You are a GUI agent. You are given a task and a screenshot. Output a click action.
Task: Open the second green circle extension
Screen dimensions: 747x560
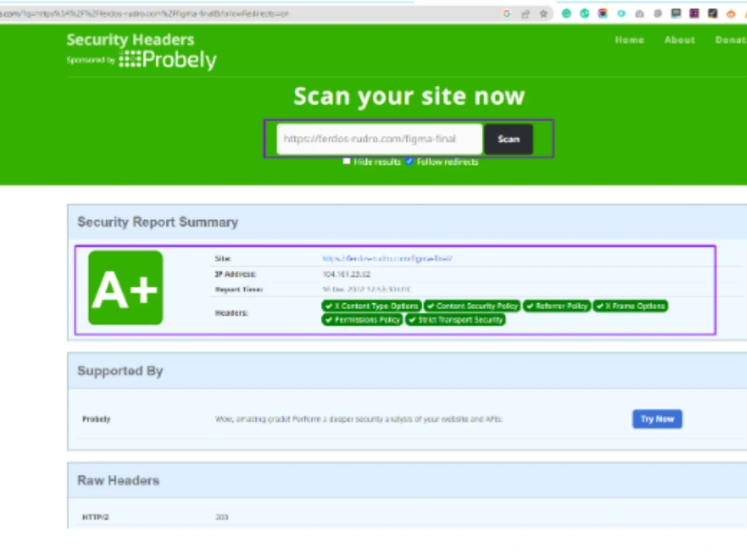click(x=585, y=13)
